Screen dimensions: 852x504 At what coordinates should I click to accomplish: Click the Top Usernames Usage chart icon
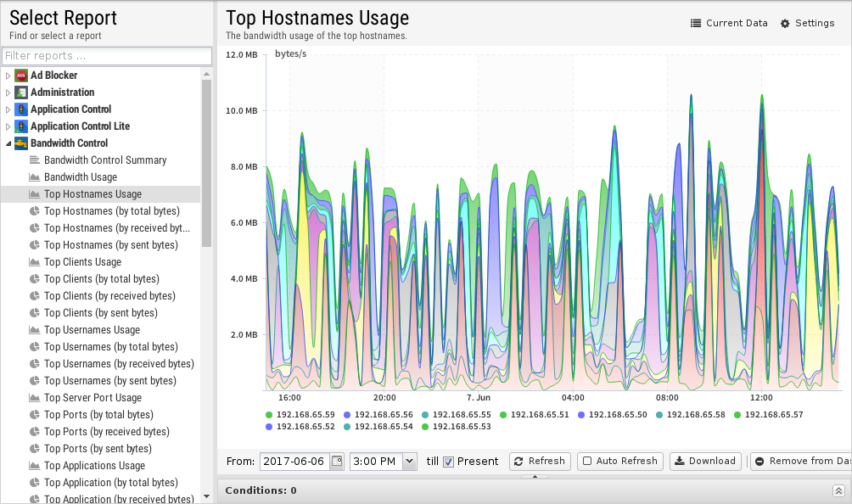pos(34,330)
